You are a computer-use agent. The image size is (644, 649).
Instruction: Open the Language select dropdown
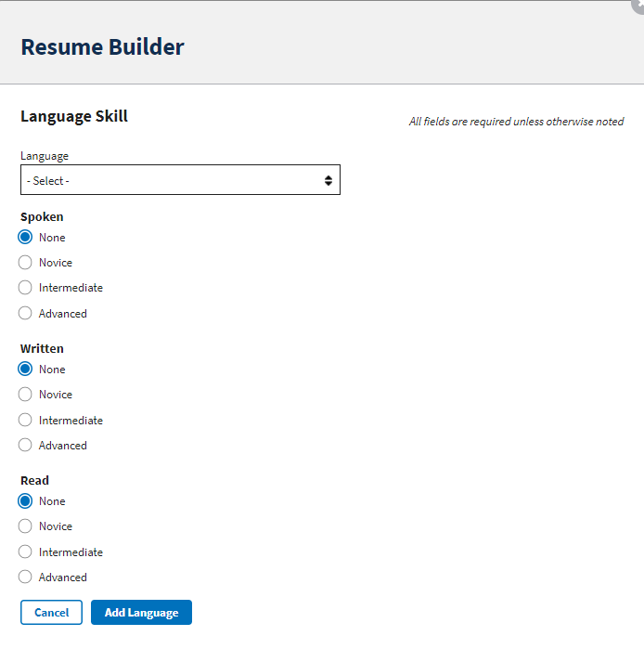(180, 180)
